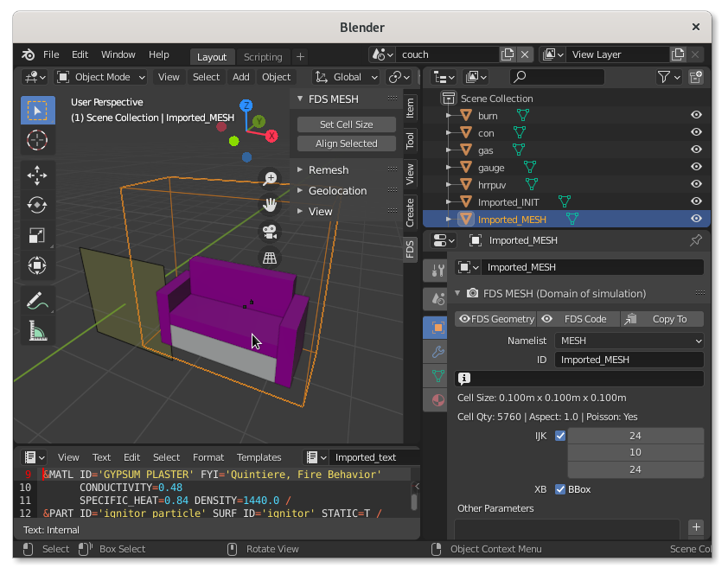Viewport: 728px width, 574px height.
Task: Select the Annotate pencil tool
Action: (x=37, y=301)
